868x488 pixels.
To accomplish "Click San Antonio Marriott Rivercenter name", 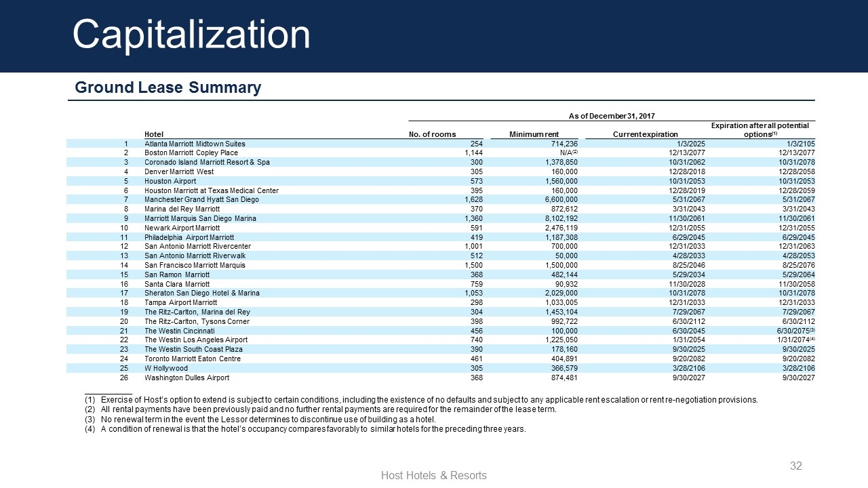I will tap(197, 247).
